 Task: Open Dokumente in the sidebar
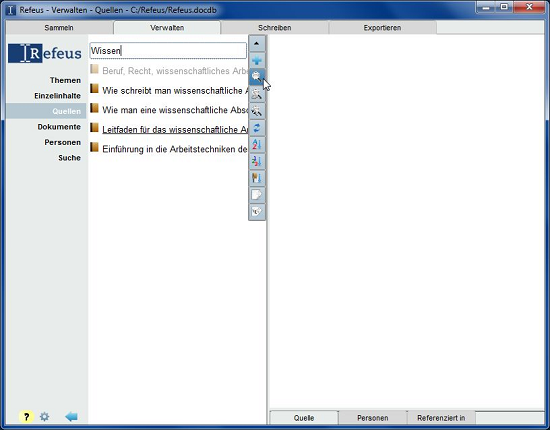pyautogui.click(x=59, y=127)
